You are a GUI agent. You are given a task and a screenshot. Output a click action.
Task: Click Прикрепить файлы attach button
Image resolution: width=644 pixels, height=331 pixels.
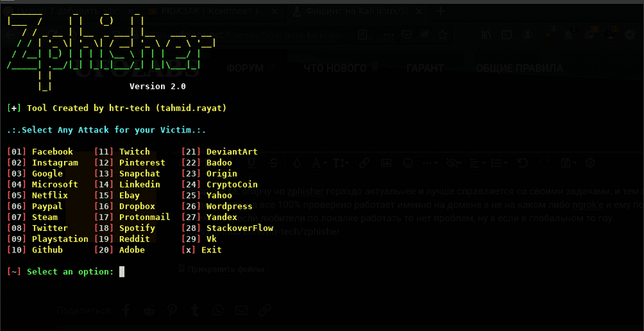click(x=222, y=270)
